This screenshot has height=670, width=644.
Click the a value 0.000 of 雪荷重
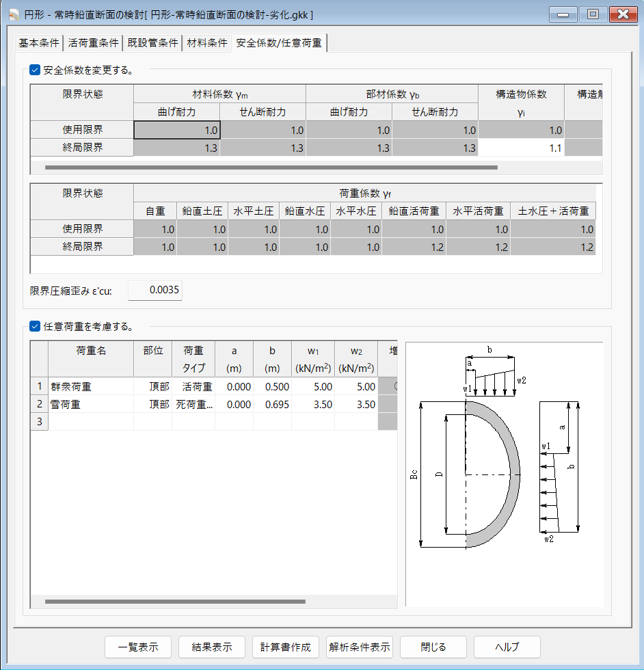coord(234,404)
